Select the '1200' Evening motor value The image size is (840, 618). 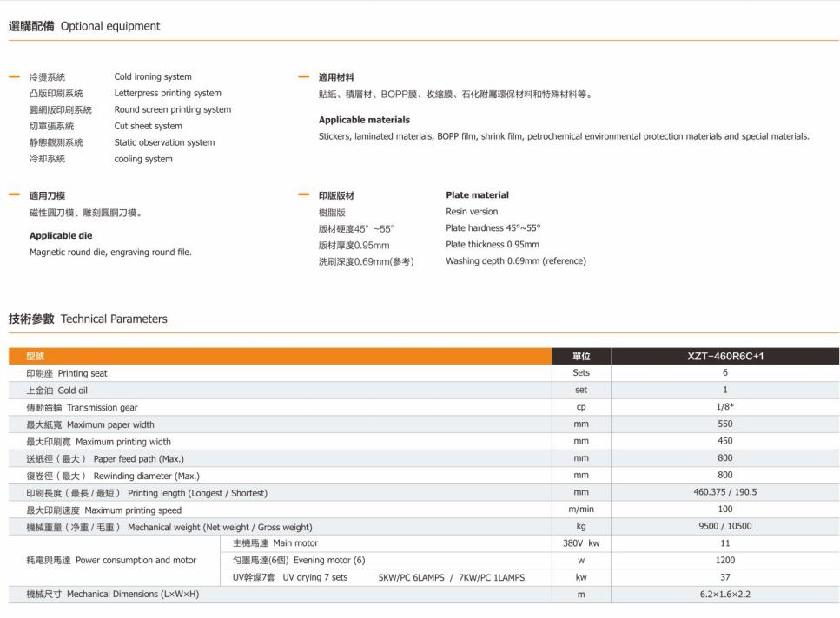click(724, 560)
